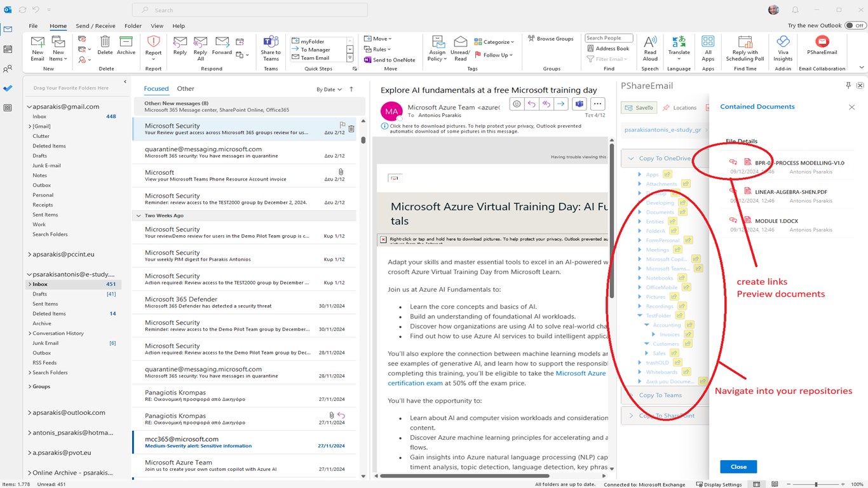Open the File menu
This screenshot has width=868, height=488.
33,26
